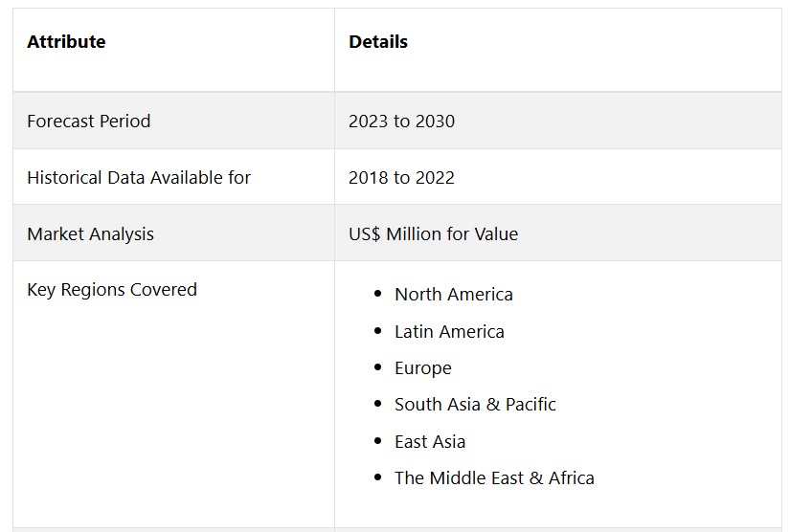Click the Attribute column header
Image resolution: width=790 pixels, height=532 pixels.
[x=66, y=42]
